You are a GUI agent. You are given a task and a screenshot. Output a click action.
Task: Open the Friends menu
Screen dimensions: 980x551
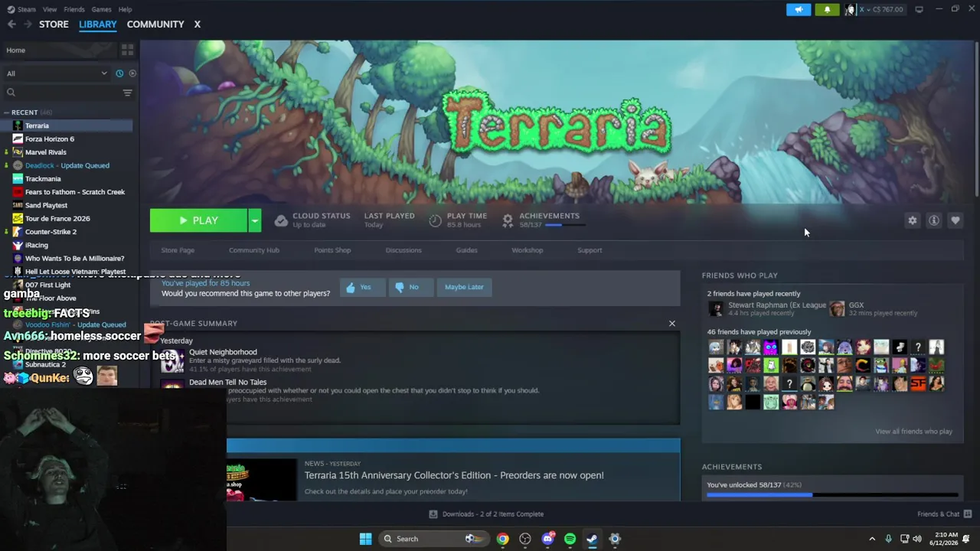(x=74, y=9)
